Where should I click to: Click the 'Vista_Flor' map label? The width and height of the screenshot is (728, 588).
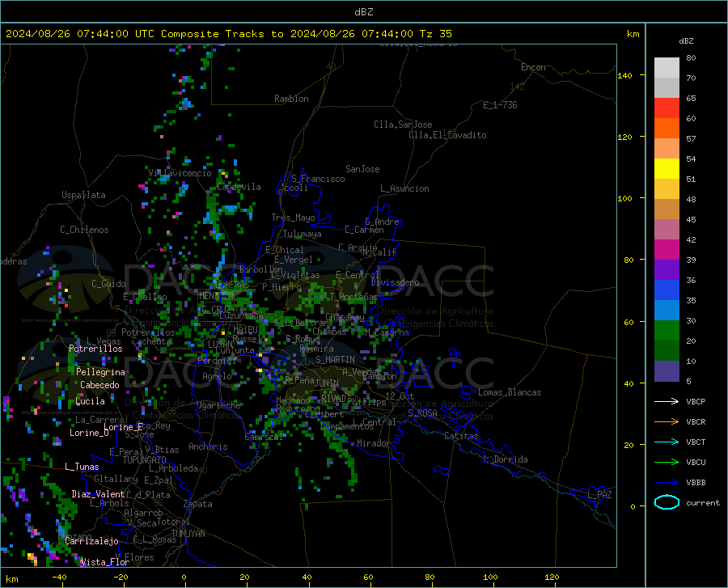pos(105,562)
